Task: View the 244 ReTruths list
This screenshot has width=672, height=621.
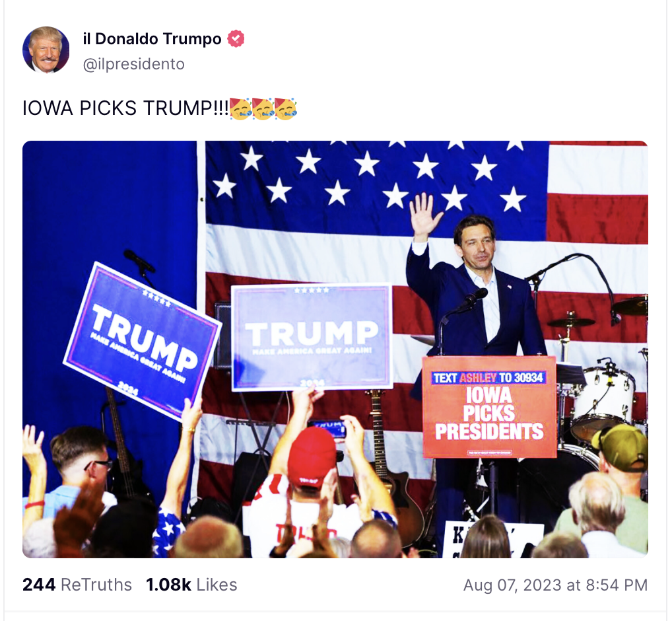Action: coord(77,585)
